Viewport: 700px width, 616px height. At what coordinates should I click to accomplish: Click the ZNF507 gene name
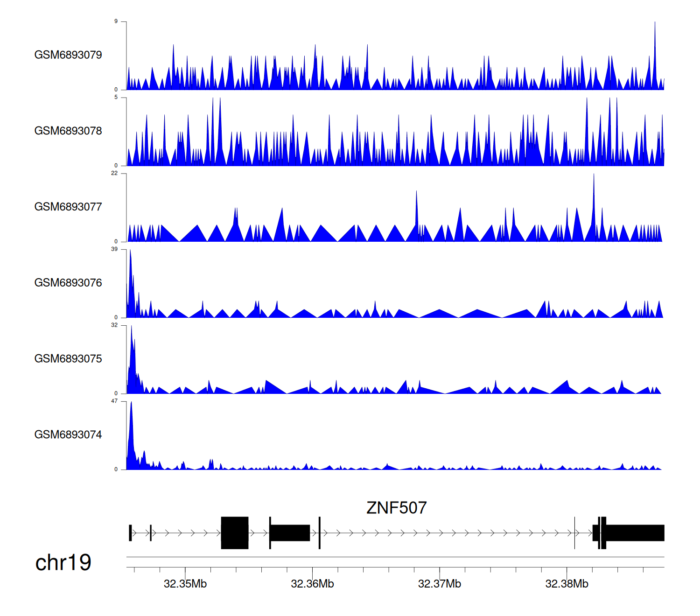click(x=396, y=508)
